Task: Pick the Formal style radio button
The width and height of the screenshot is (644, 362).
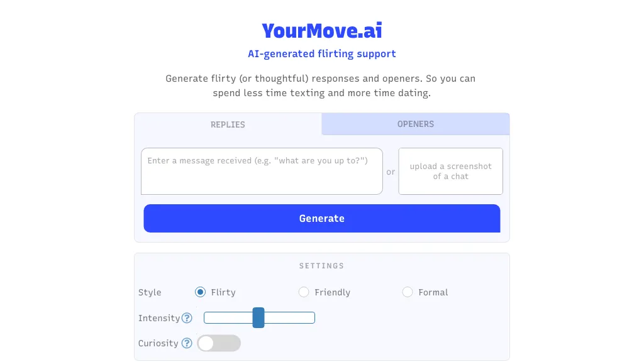Action: (x=408, y=292)
